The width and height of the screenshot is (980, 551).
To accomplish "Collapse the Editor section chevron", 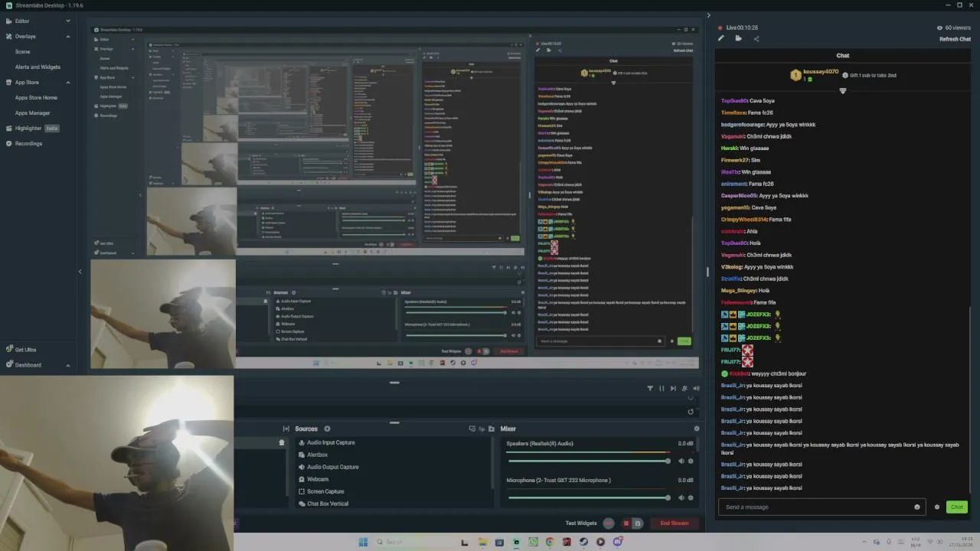I will pos(67,21).
